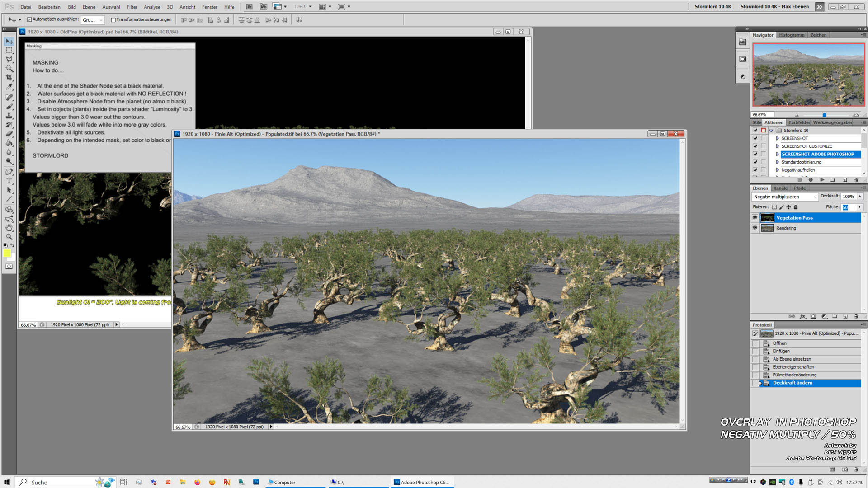
Task: Click the yellow foreground color swatch
Action: [x=7, y=253]
